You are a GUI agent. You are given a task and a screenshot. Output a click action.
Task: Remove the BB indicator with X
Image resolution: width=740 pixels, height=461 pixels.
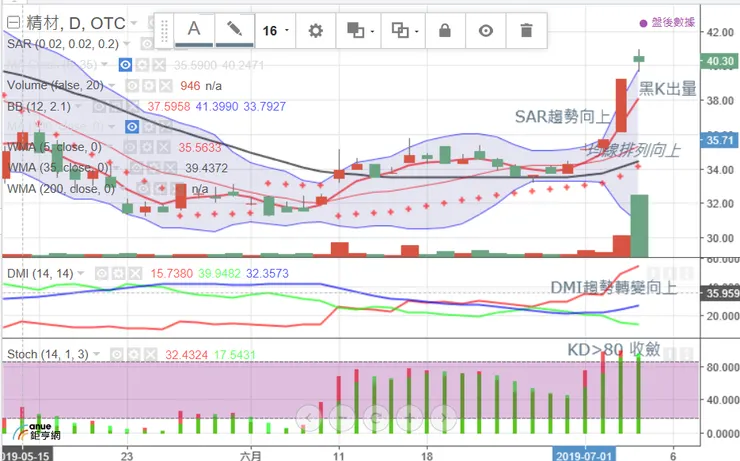[133, 107]
